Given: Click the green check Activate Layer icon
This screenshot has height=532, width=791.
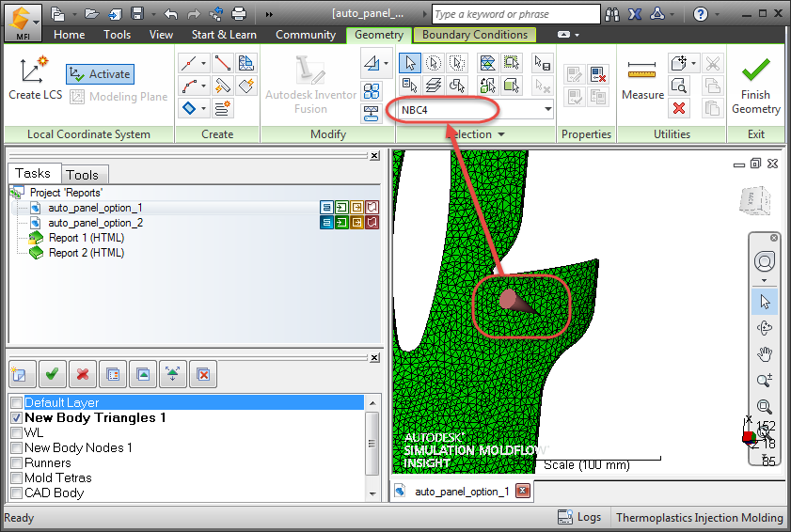Looking at the screenshot, I should [52, 374].
